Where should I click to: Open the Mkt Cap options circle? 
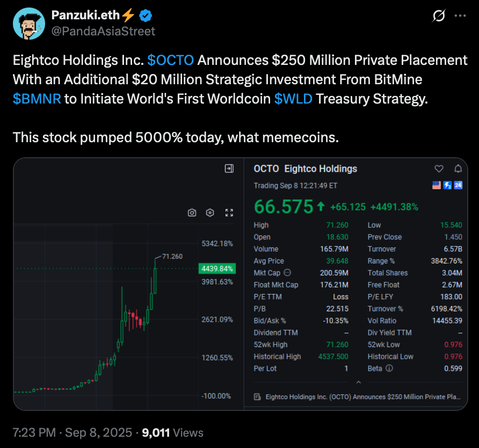(x=287, y=273)
